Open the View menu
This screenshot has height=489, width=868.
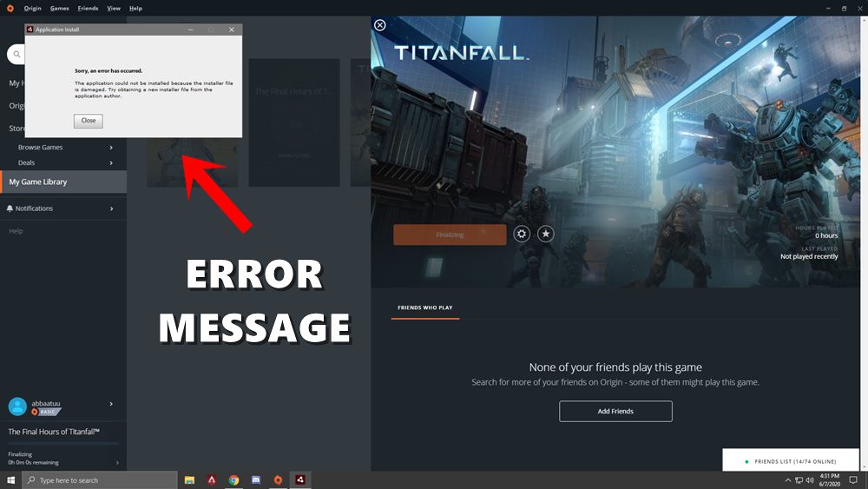click(x=114, y=9)
